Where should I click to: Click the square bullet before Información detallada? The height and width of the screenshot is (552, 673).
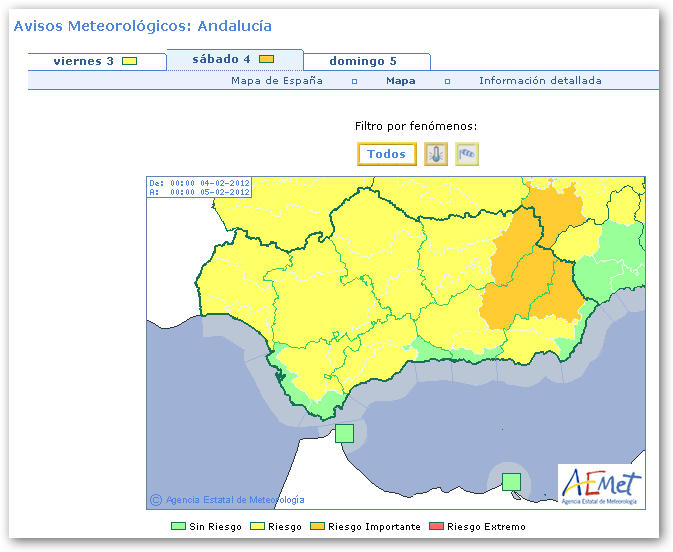(x=447, y=81)
